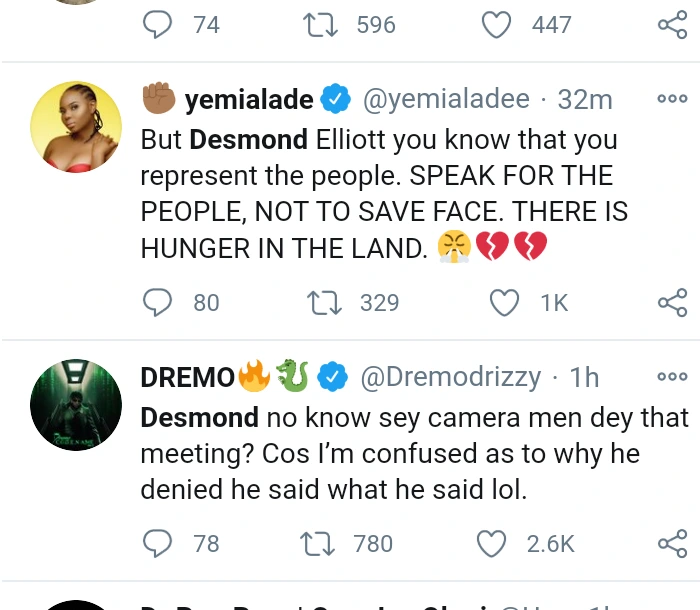The height and width of the screenshot is (610, 700).
Task: Like the top tweet with 447 likes
Action: (x=497, y=25)
